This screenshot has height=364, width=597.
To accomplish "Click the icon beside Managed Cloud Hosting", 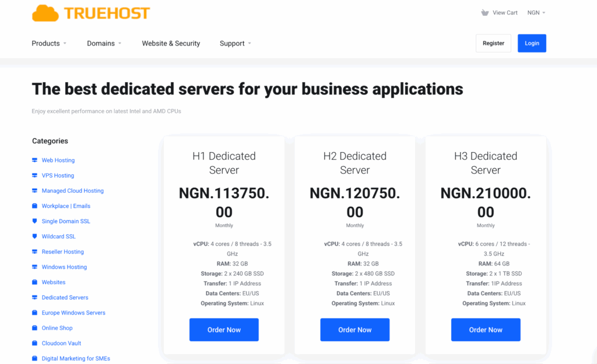I will click(x=34, y=190).
